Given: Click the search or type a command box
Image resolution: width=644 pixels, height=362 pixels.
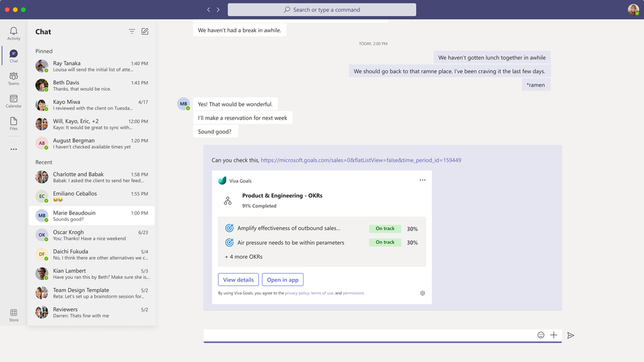Looking at the screenshot, I should pyautogui.click(x=322, y=10).
